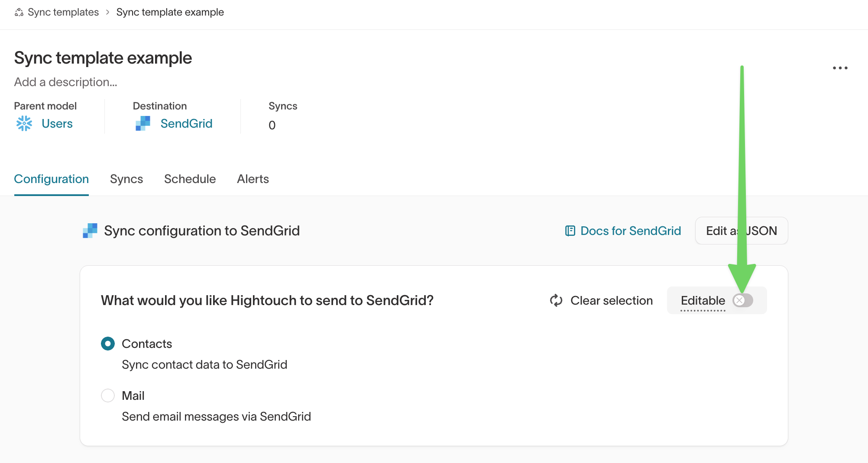Viewport: 868px width, 463px height.
Task: Click the Sync template example breadcrumb
Action: pyautogui.click(x=170, y=12)
